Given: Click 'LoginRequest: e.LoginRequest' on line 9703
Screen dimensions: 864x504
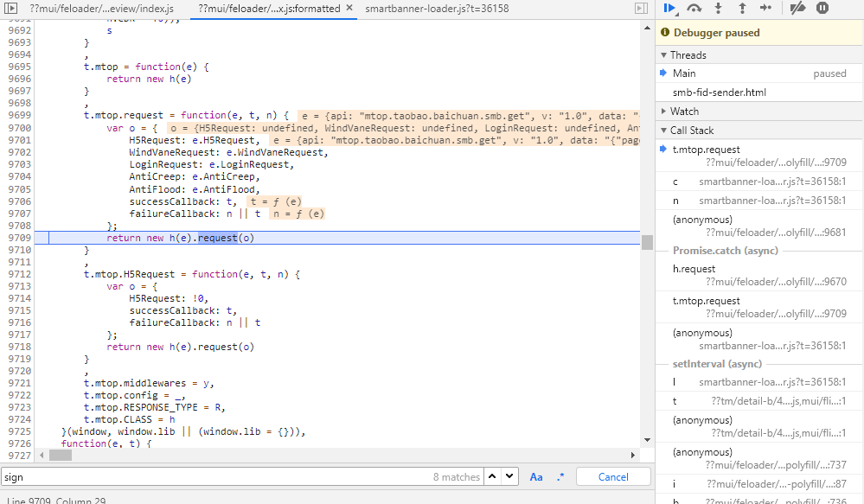Looking at the screenshot, I should pos(208,164).
